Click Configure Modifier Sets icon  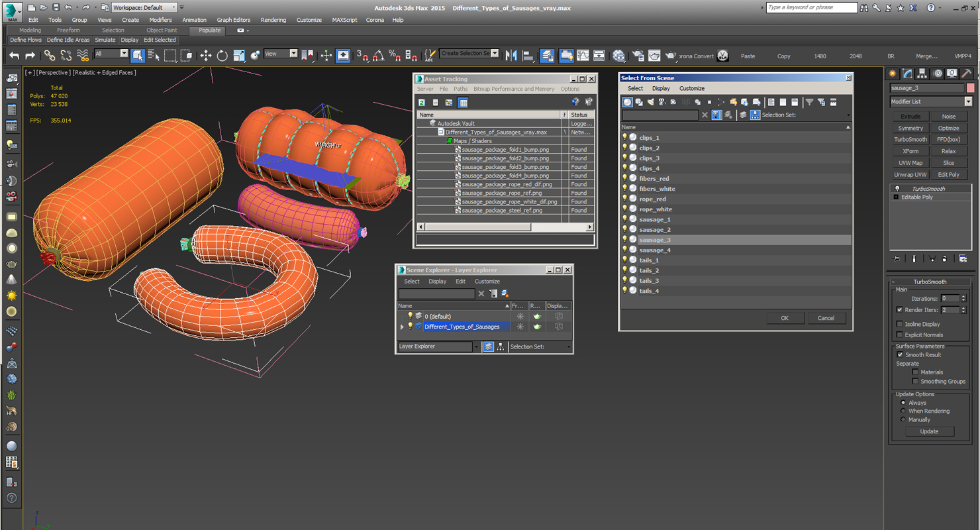963,258
